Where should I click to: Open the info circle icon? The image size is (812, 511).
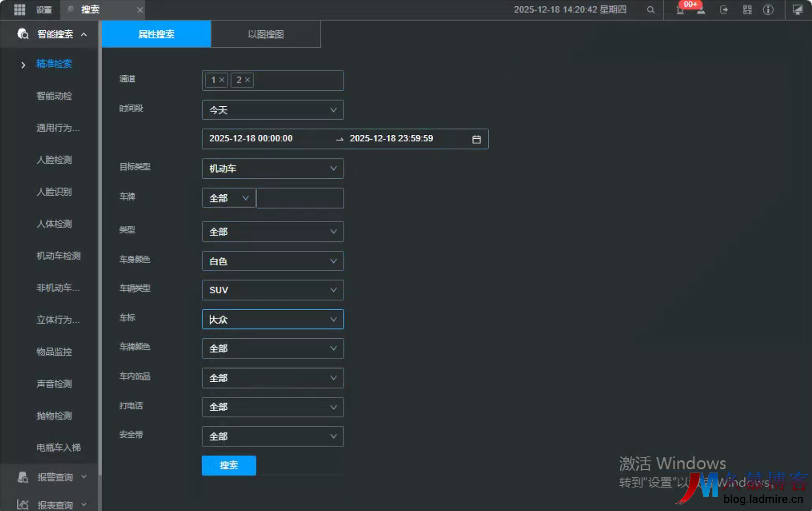coord(768,10)
